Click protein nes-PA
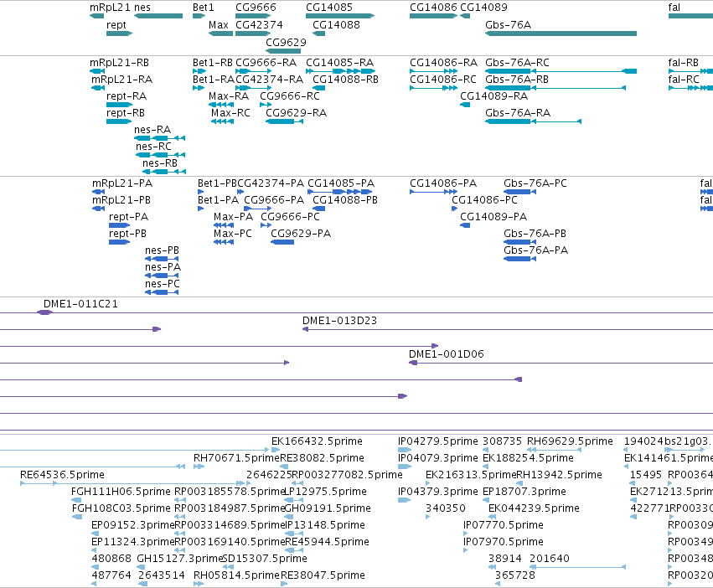Screen dimensions: 713x588 point(163,267)
